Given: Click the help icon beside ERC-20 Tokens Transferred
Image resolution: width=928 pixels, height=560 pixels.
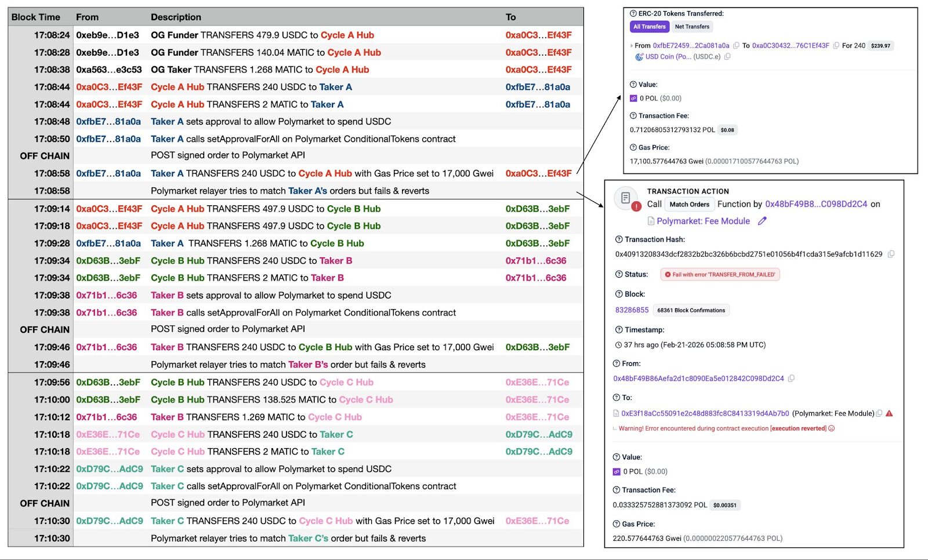Looking at the screenshot, I should [633, 13].
